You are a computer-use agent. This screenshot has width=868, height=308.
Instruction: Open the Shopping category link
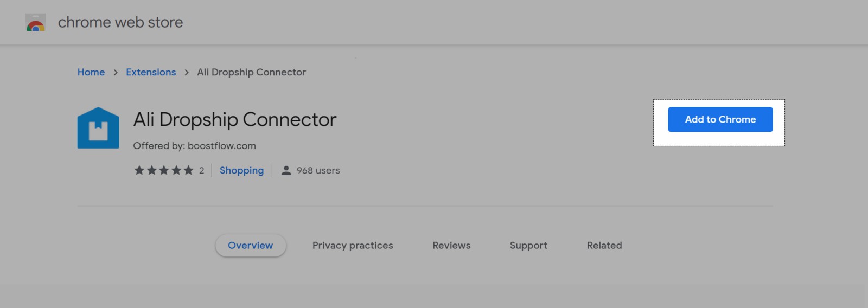[241, 170]
